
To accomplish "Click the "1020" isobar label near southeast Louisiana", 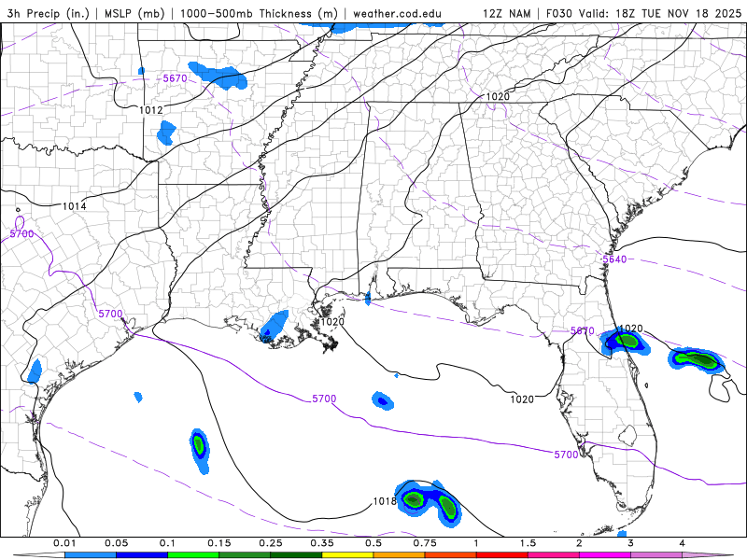I will pos(332,322).
